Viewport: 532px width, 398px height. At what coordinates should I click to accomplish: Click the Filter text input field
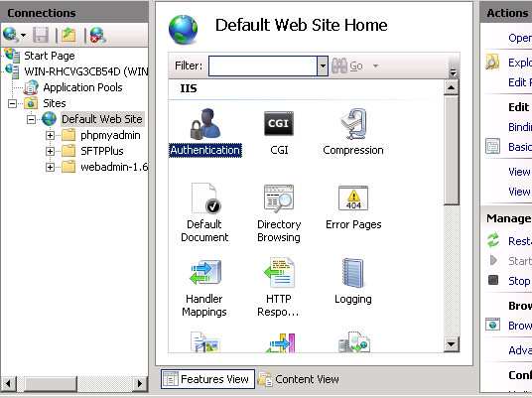[x=263, y=66]
